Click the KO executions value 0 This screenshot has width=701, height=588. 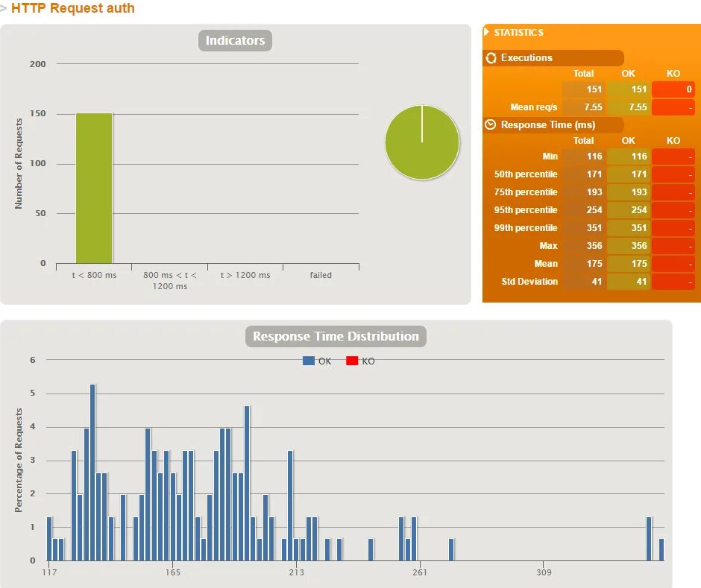[673, 89]
